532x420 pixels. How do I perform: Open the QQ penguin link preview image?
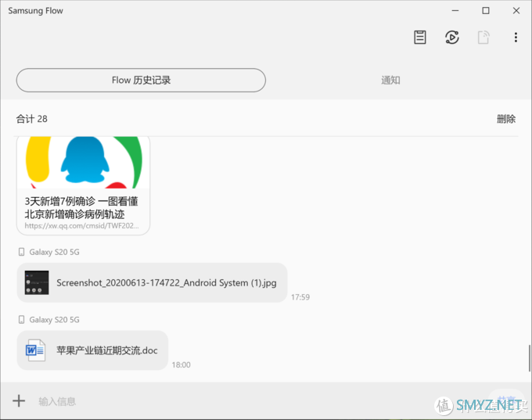point(84,163)
